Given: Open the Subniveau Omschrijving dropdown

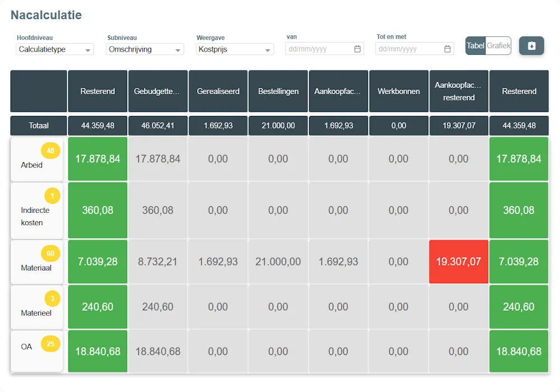Looking at the screenshot, I should 144,49.
